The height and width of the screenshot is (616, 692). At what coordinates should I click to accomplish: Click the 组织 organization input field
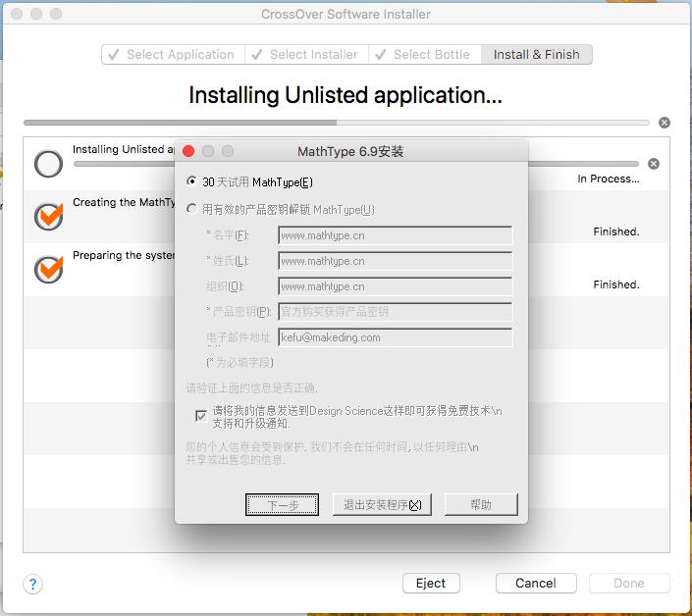coord(396,286)
